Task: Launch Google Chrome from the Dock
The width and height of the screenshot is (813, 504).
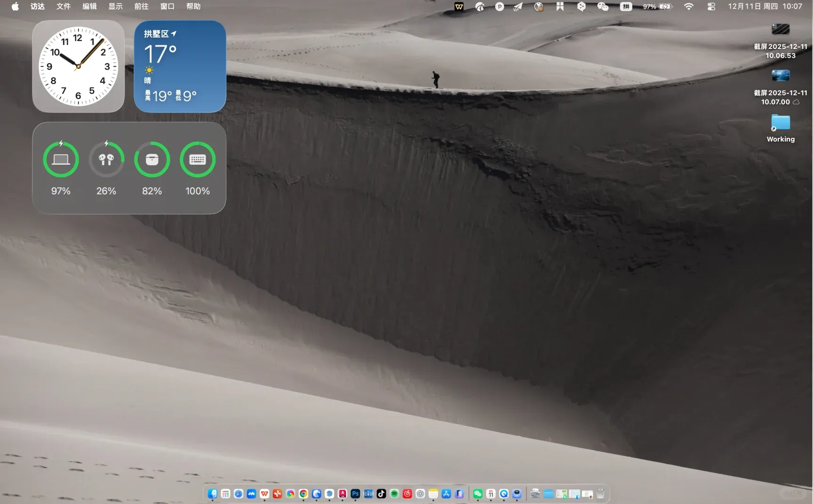Action: [303, 494]
